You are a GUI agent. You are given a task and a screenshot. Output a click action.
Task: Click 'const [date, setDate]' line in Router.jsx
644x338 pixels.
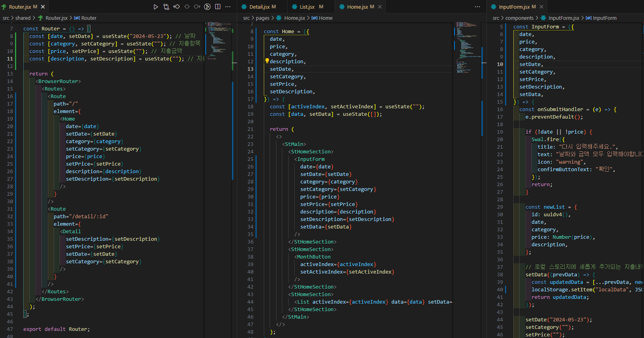113,36
